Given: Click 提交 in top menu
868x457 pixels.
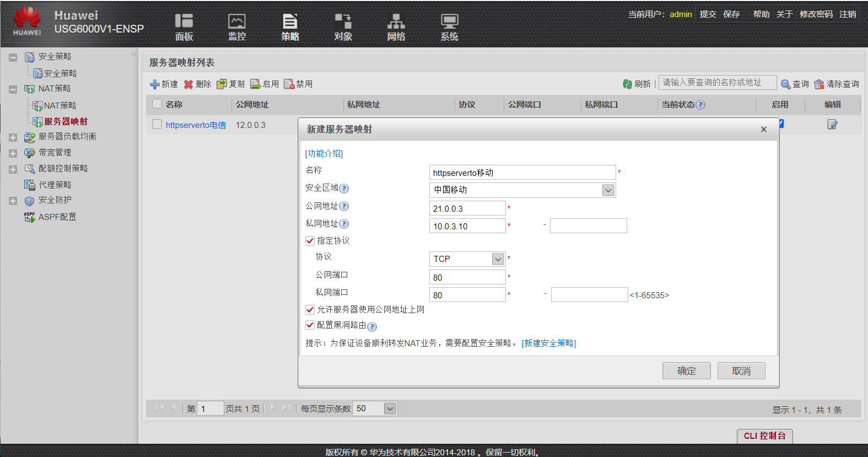Looking at the screenshot, I should click(708, 14).
